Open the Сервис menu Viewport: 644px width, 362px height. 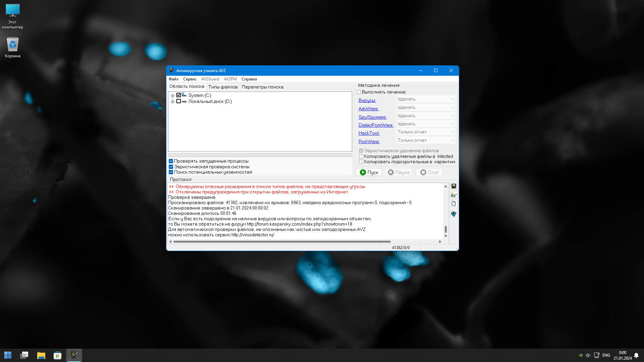190,79
